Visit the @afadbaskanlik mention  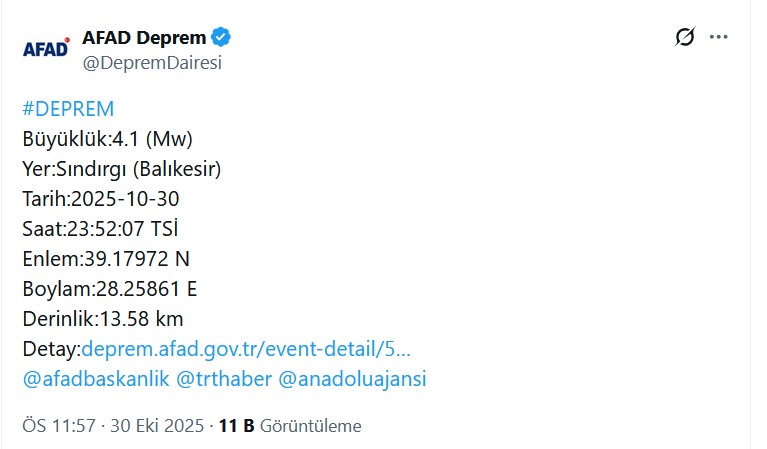click(x=94, y=379)
